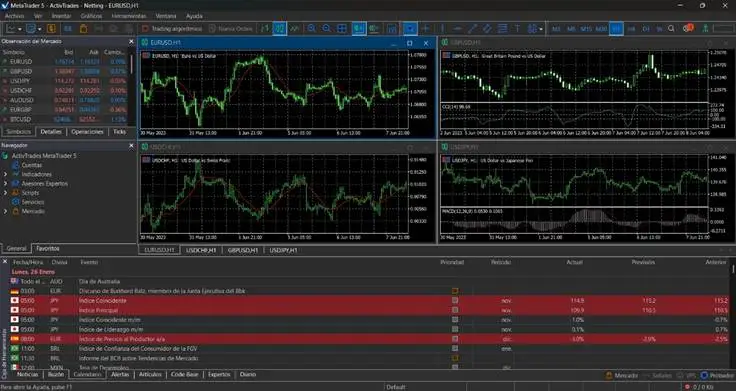The height and width of the screenshot is (391, 736).
Task: Open the Code Base tab in the toolbox
Action: click(184, 375)
